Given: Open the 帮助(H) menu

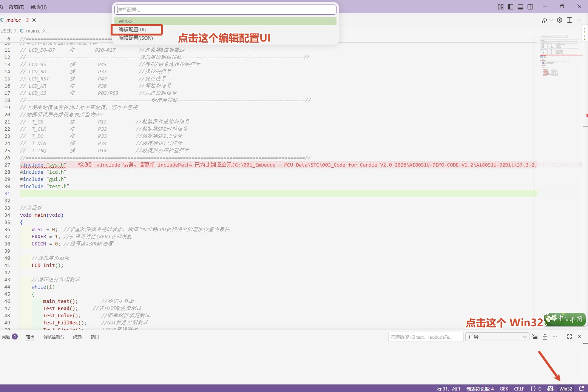Looking at the screenshot, I should tap(38, 7).
